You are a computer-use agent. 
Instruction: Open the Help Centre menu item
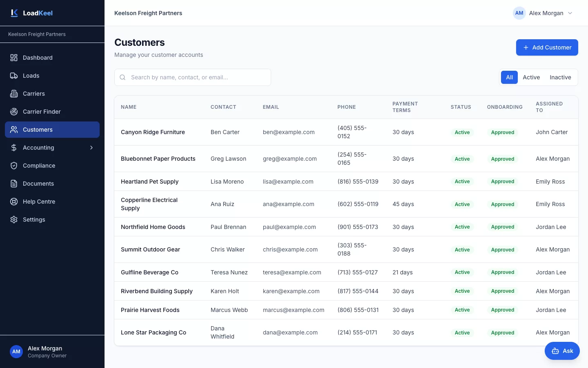[x=52, y=202]
